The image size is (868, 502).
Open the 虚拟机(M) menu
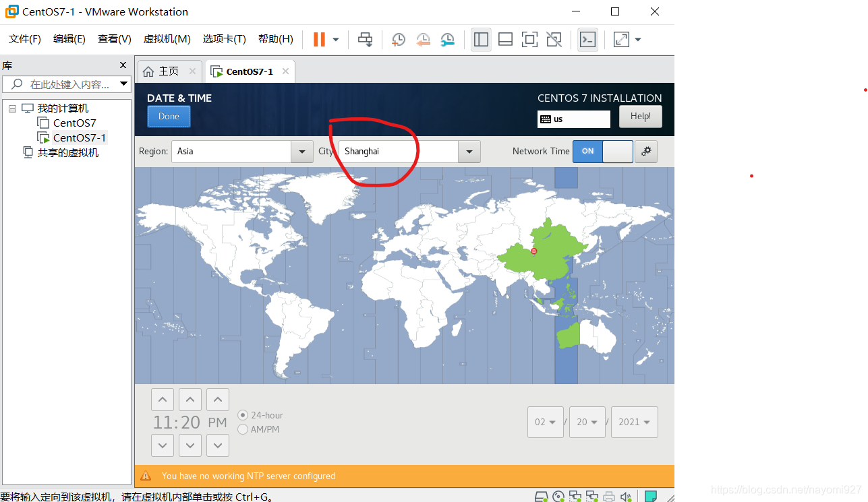click(167, 39)
